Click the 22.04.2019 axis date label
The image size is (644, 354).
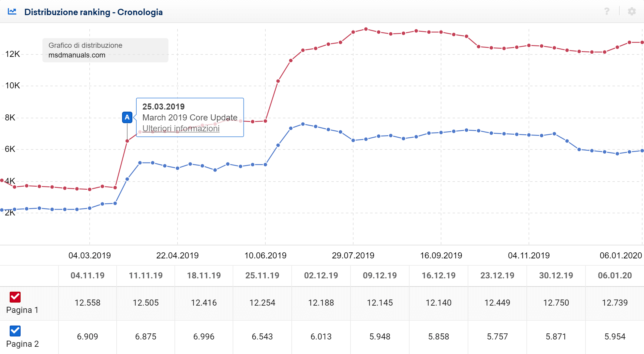coord(178,255)
